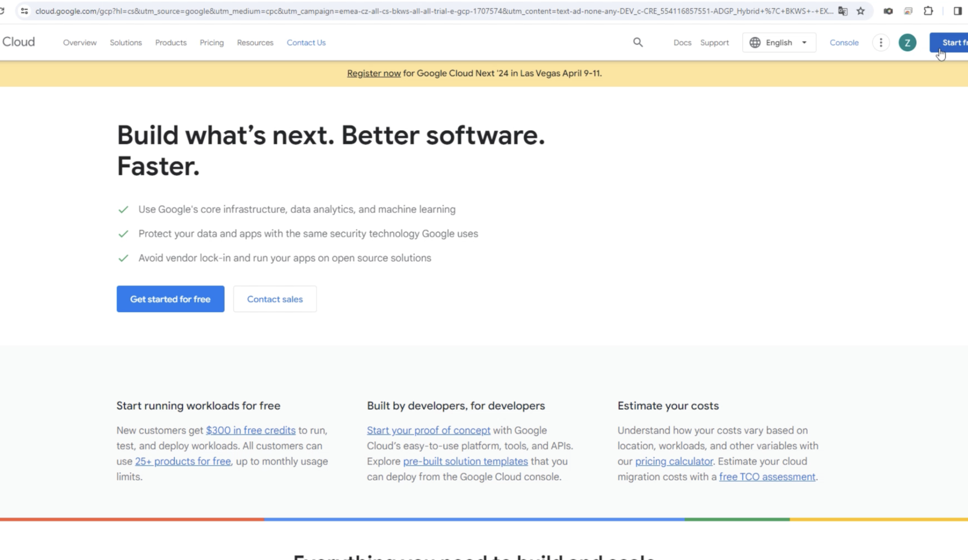Viewport: 968px width, 560px height.
Task: Open the Pricing menu item
Action: tap(212, 43)
